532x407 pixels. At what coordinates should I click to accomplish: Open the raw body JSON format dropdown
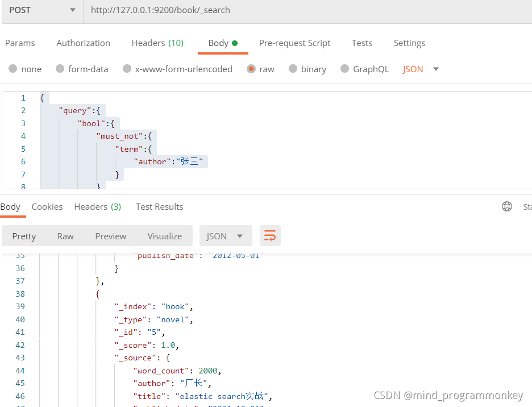coord(421,69)
